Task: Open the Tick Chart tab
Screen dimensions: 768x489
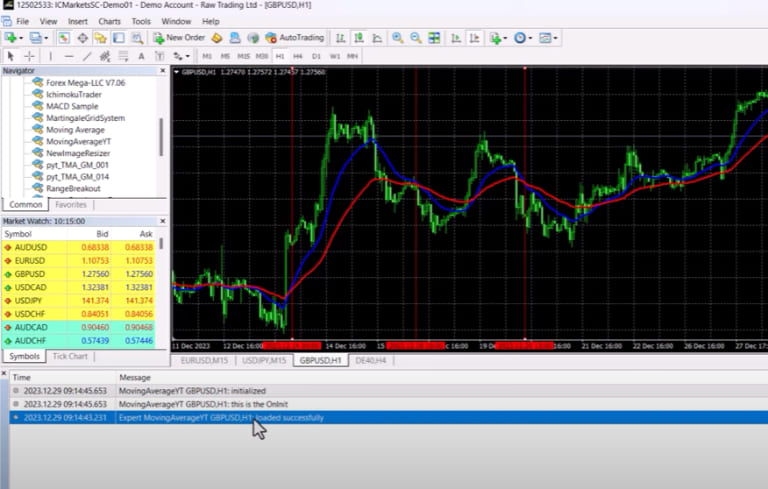Action: coord(69,356)
